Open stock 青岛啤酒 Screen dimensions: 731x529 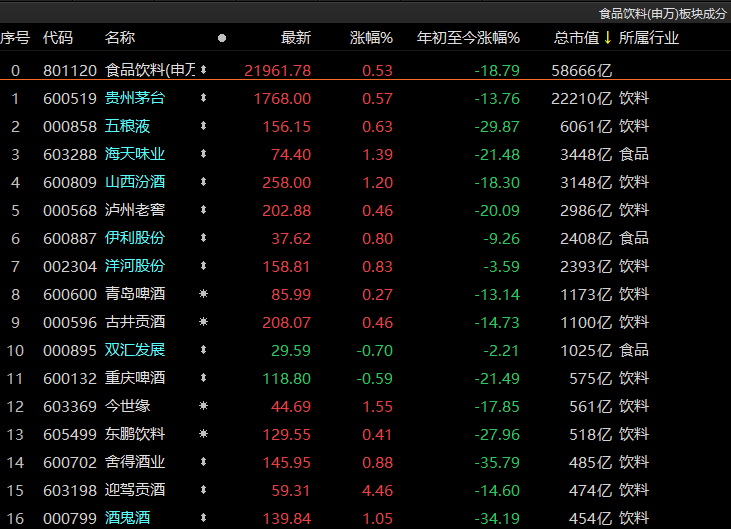point(135,294)
